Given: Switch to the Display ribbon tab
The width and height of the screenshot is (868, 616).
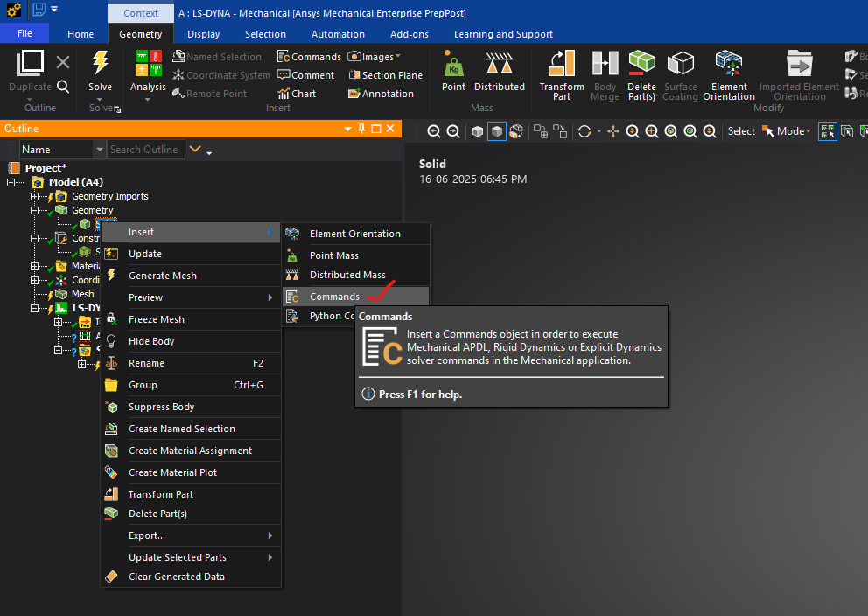Looking at the screenshot, I should point(203,34).
